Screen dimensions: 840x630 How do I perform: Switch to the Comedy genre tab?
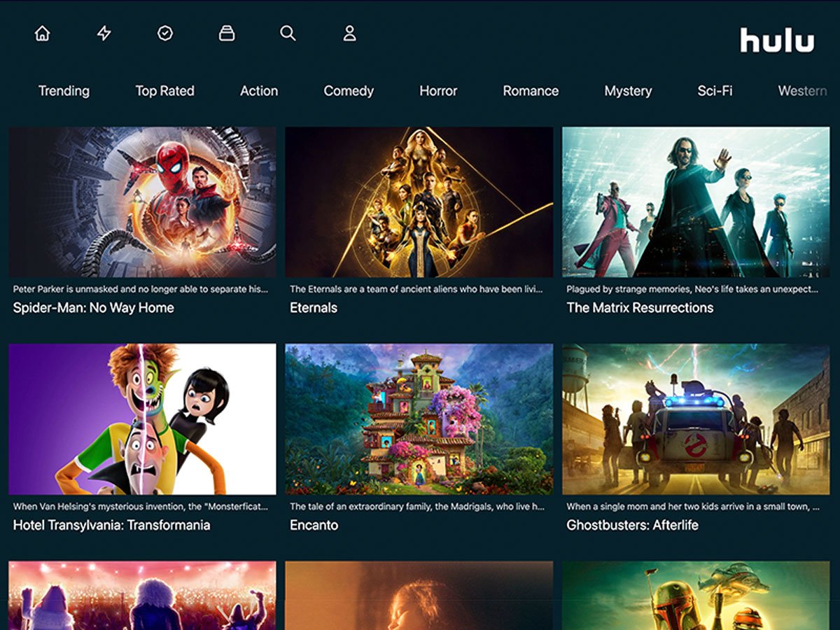click(x=349, y=91)
